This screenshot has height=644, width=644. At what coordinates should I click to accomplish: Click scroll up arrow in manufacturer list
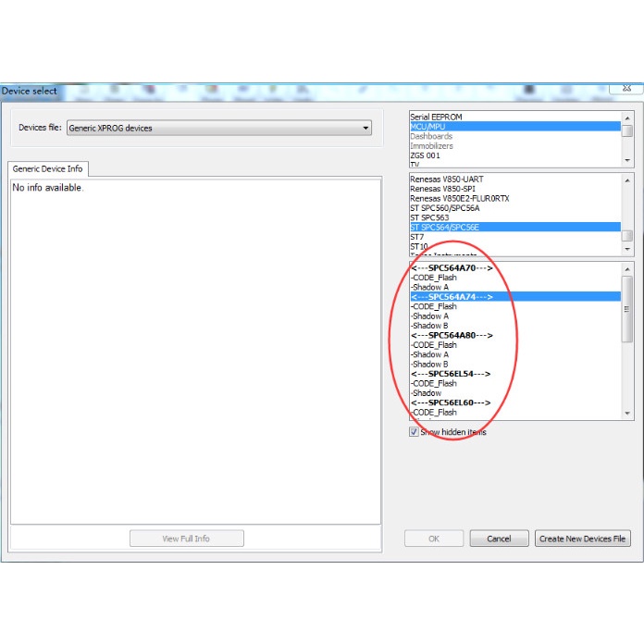click(x=628, y=179)
